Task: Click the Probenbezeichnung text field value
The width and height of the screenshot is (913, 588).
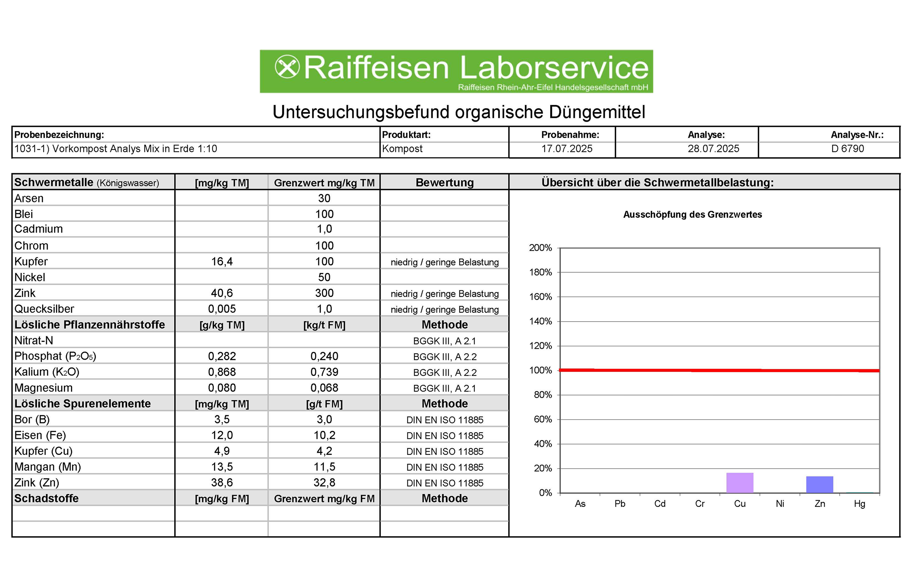Action: tap(116, 148)
